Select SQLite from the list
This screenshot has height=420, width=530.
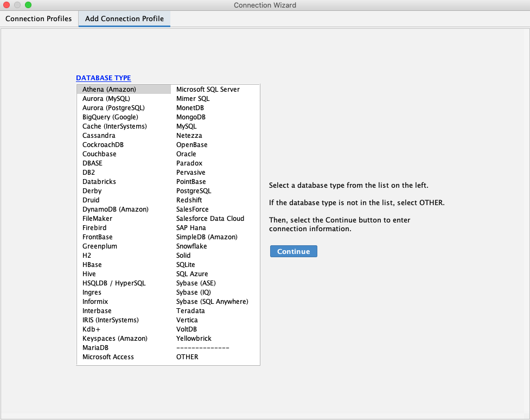coord(186,265)
